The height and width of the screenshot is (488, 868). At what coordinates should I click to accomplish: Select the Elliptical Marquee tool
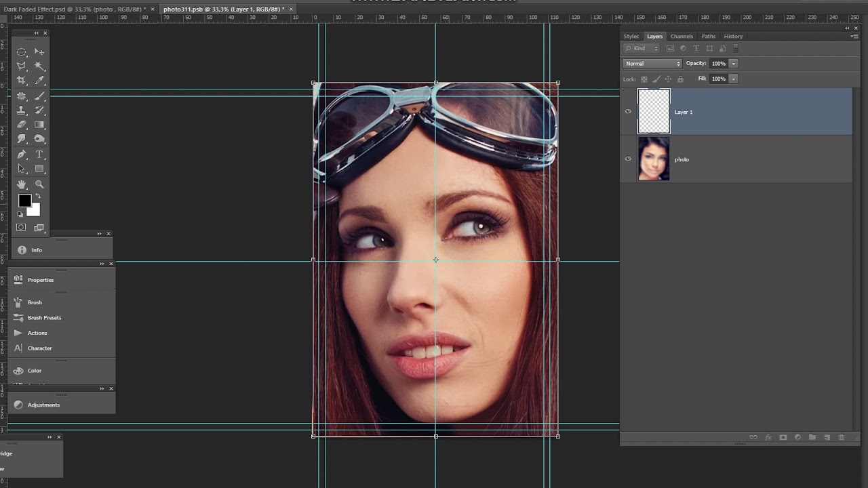[x=22, y=52]
